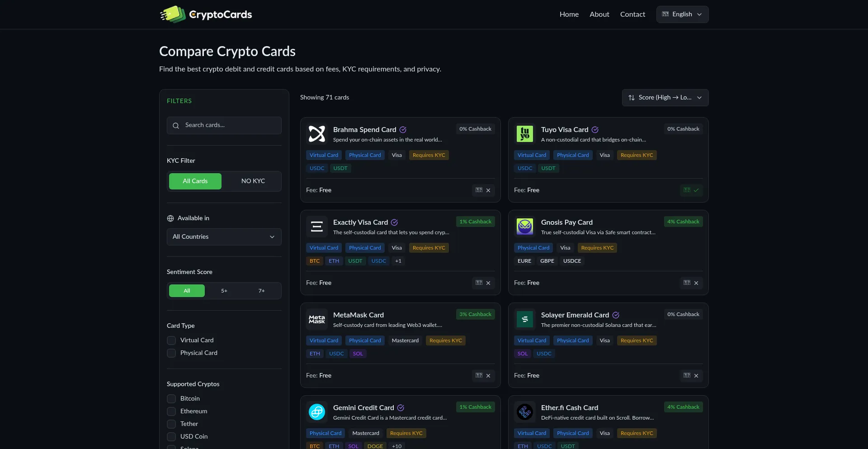
Task: Click the GBPE tag on Gnosis Pay Card
Action: [547, 261]
